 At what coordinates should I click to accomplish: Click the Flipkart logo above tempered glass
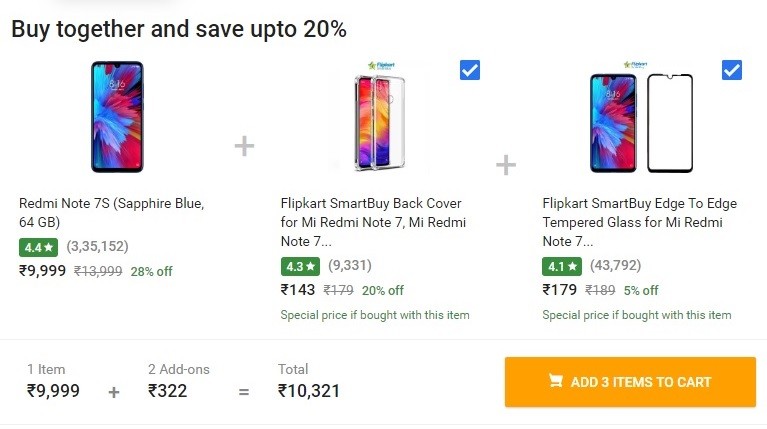tap(635, 65)
